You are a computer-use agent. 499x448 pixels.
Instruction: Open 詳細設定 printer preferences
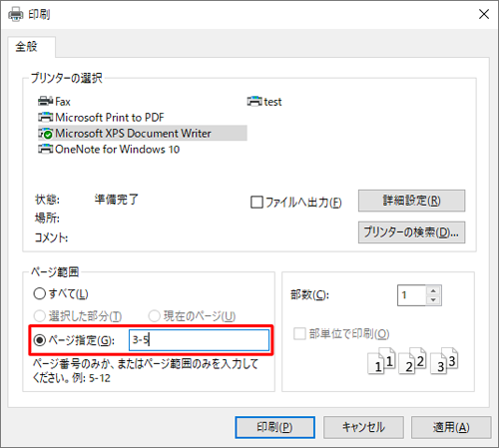click(x=411, y=201)
